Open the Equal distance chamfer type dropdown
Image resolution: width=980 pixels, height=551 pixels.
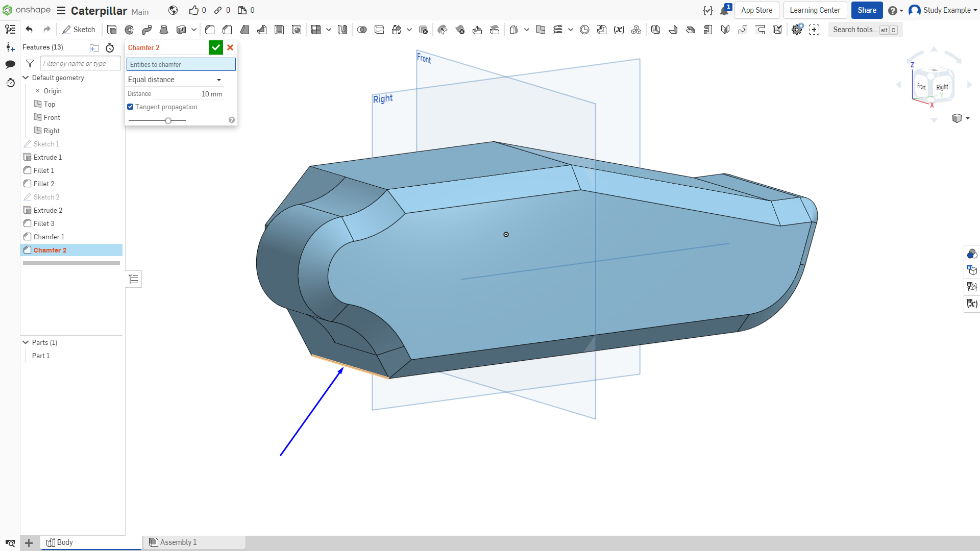click(x=175, y=80)
